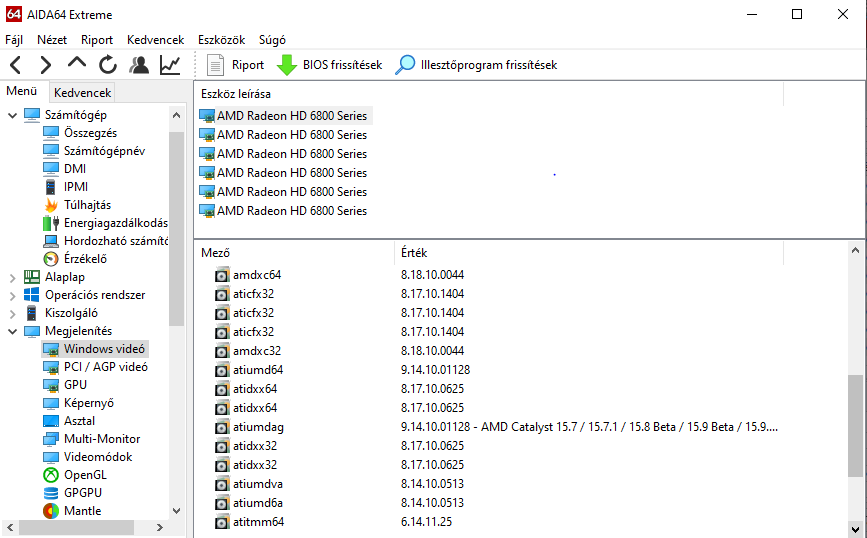Image resolution: width=867 pixels, height=538 pixels.
Task: Go back with the left arrow icon
Action: click(x=15, y=65)
